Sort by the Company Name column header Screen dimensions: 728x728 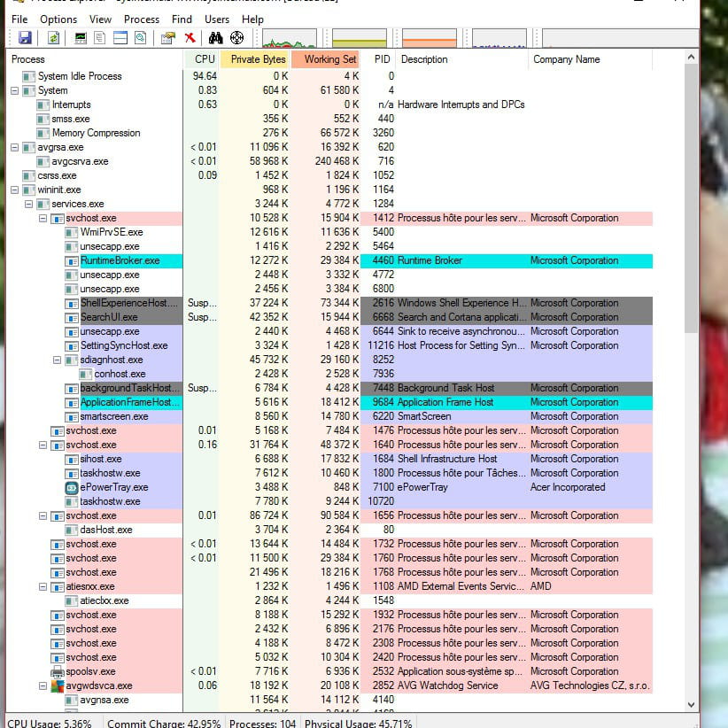point(591,59)
